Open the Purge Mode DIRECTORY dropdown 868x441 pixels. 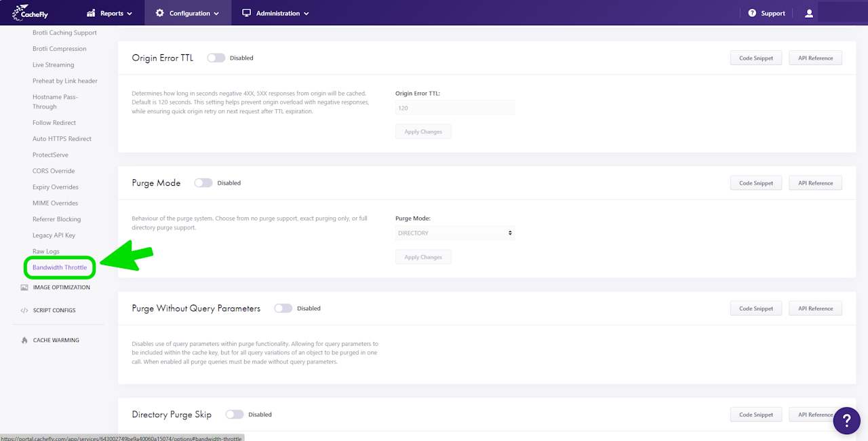click(455, 233)
